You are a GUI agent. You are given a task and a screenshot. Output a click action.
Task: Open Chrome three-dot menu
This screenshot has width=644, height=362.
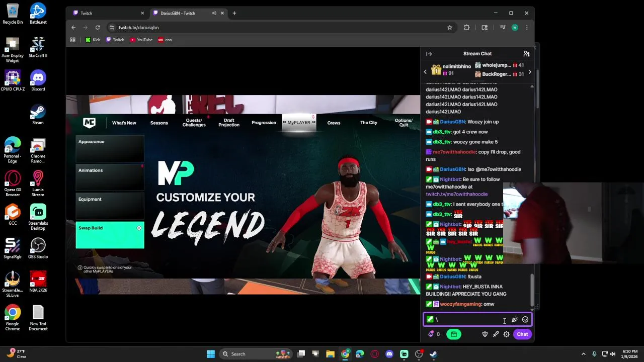pyautogui.click(x=527, y=28)
